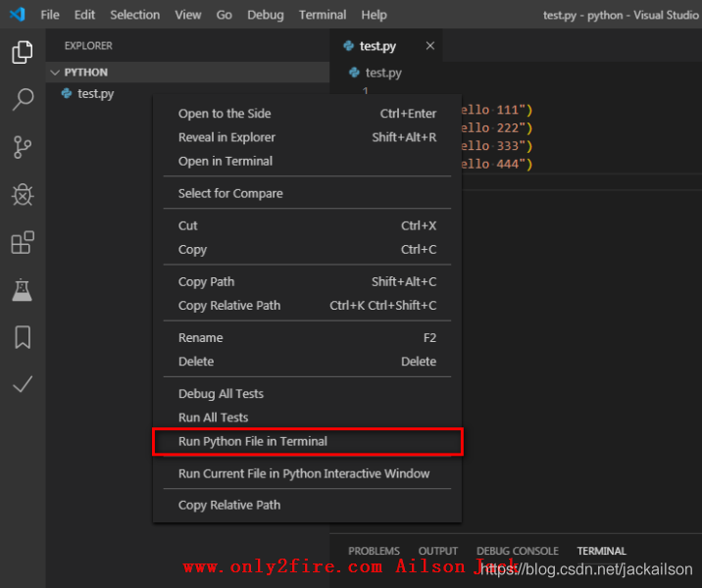Viewport: 702px width, 588px height.
Task: Choose Copy from context menu
Action: (307, 249)
